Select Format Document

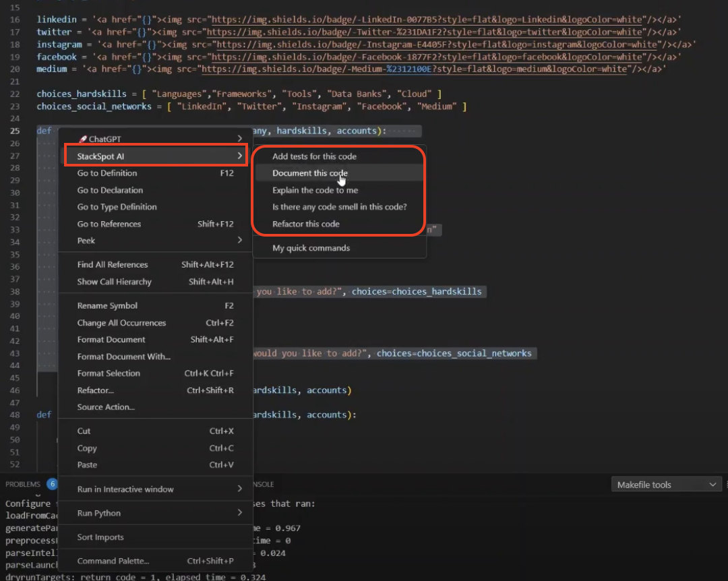pos(111,339)
